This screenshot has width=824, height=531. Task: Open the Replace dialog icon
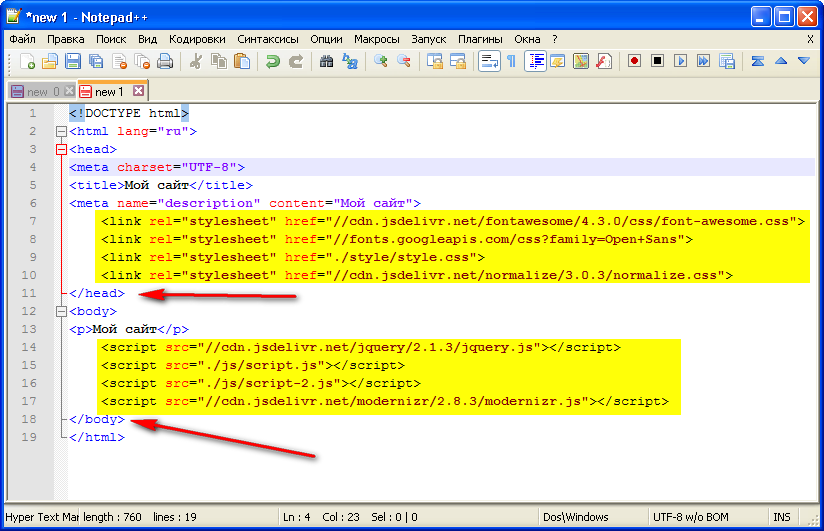coord(349,62)
